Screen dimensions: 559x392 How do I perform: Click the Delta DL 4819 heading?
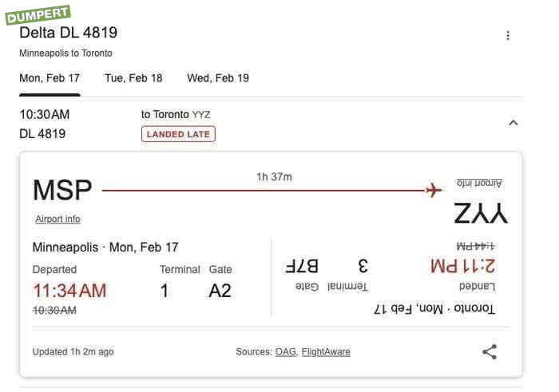click(69, 33)
